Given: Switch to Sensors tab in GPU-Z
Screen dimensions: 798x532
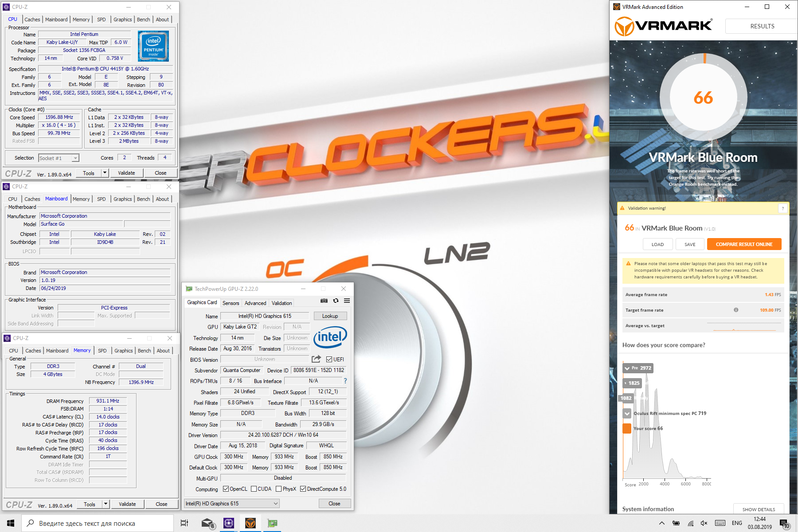Looking at the screenshot, I should click(231, 303).
